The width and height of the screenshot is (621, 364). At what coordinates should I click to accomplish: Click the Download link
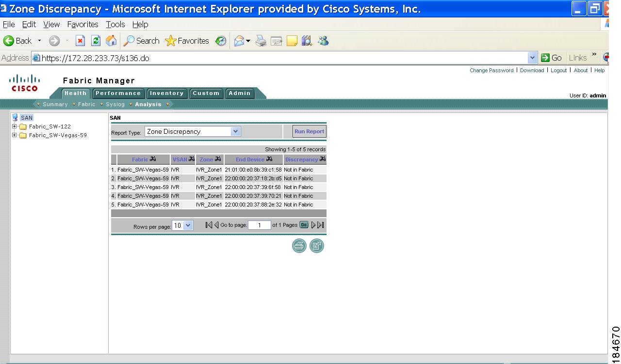[532, 70]
